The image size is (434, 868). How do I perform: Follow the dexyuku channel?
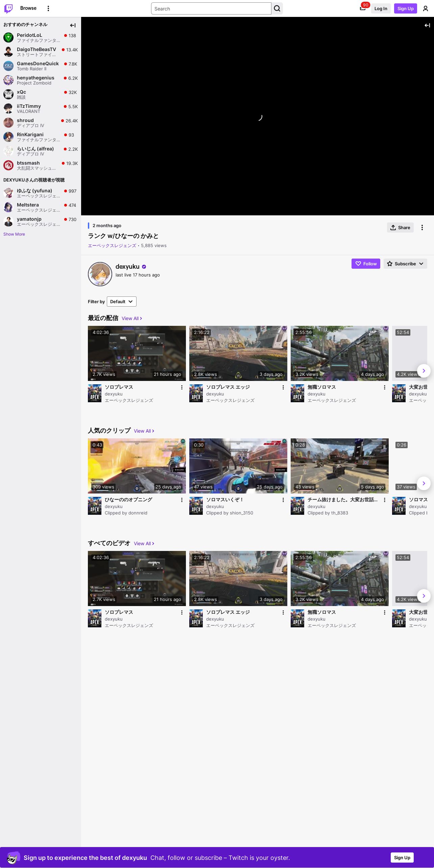(366, 264)
